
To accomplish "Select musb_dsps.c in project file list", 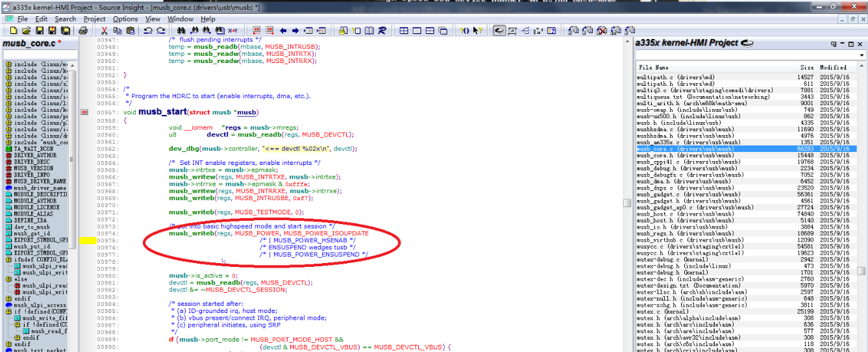I will (x=746, y=188).
